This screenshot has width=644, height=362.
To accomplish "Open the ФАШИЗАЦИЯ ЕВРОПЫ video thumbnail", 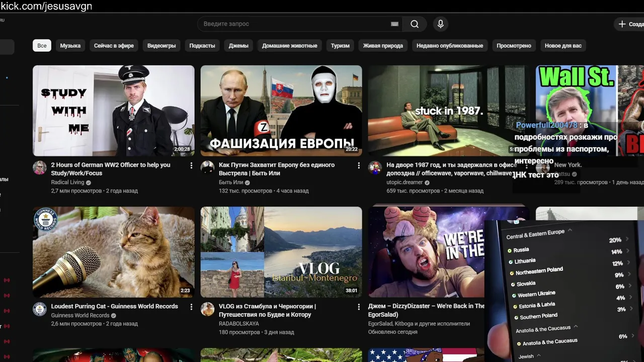I will click(281, 111).
